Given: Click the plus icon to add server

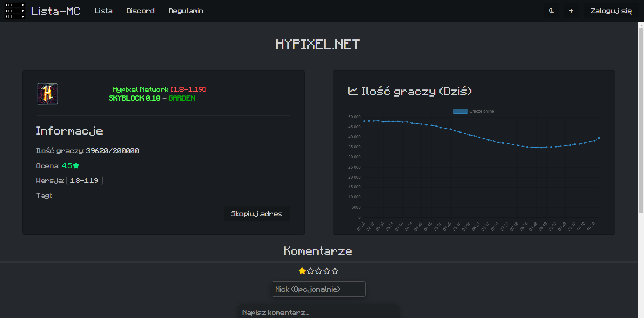Looking at the screenshot, I should click(x=571, y=11).
